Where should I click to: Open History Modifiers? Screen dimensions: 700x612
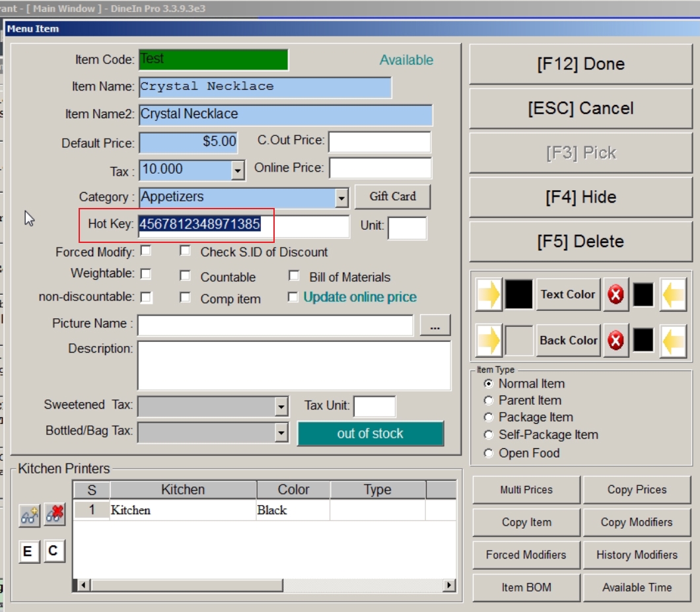pyautogui.click(x=637, y=555)
